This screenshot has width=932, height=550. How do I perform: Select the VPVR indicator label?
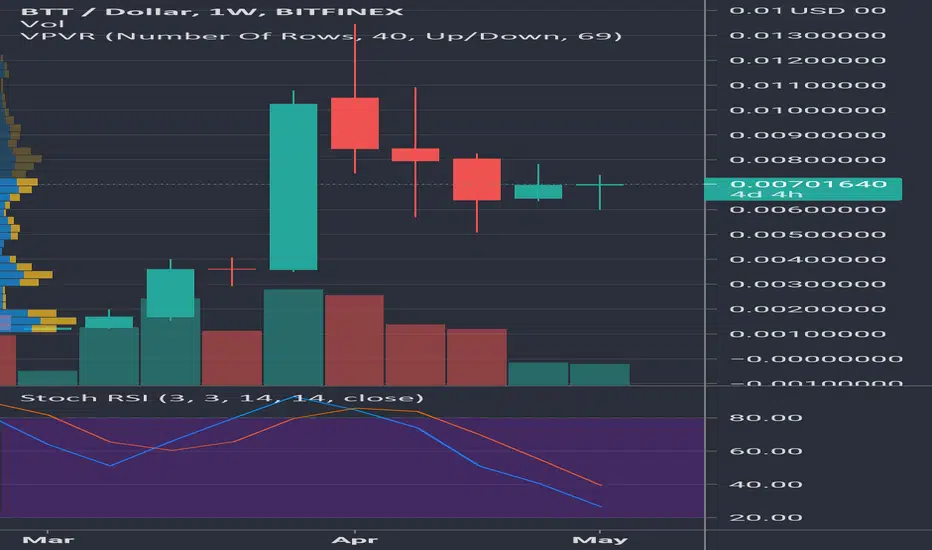(x=321, y=36)
